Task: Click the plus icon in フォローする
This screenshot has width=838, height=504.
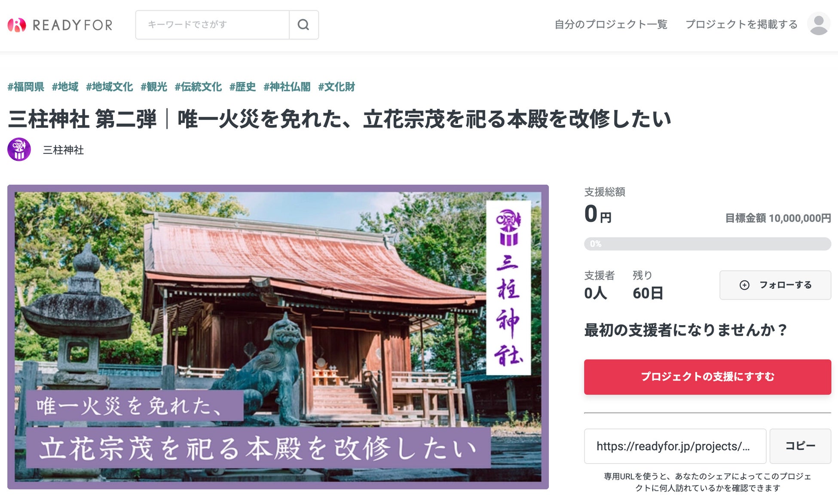Action: (x=744, y=285)
